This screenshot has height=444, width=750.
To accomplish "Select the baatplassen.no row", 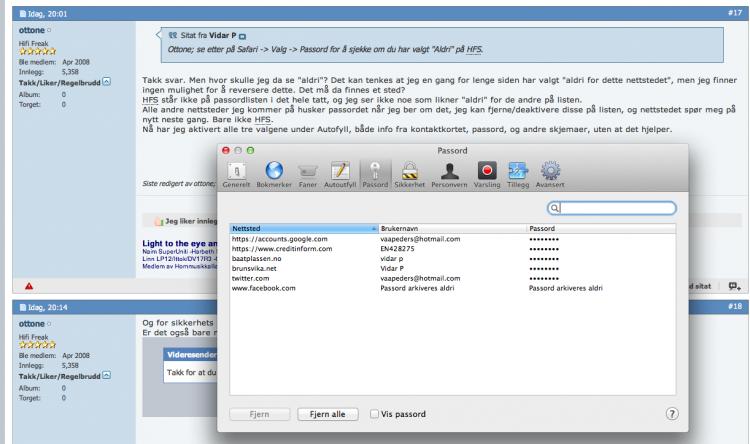I will coord(452,258).
